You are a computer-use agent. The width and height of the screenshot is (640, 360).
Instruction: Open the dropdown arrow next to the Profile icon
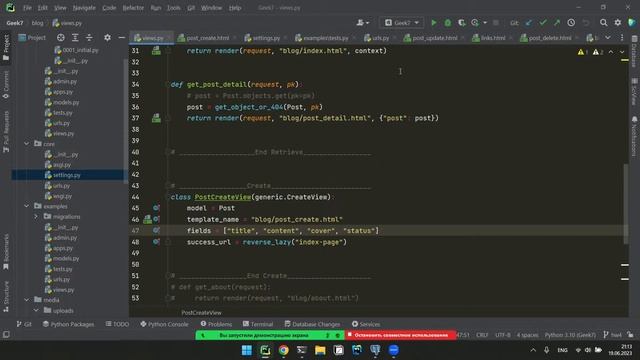[x=484, y=23]
